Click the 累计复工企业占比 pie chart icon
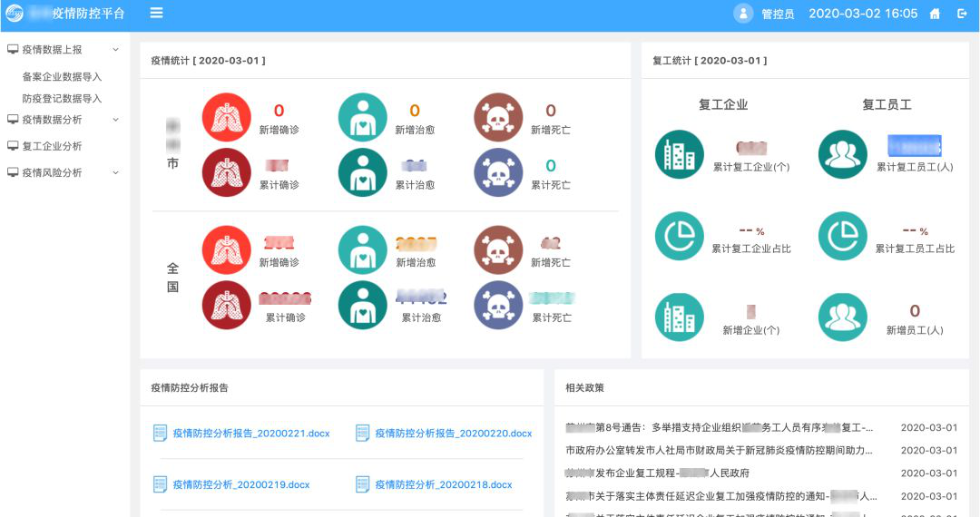Image resolution: width=980 pixels, height=517 pixels. pyautogui.click(x=680, y=236)
